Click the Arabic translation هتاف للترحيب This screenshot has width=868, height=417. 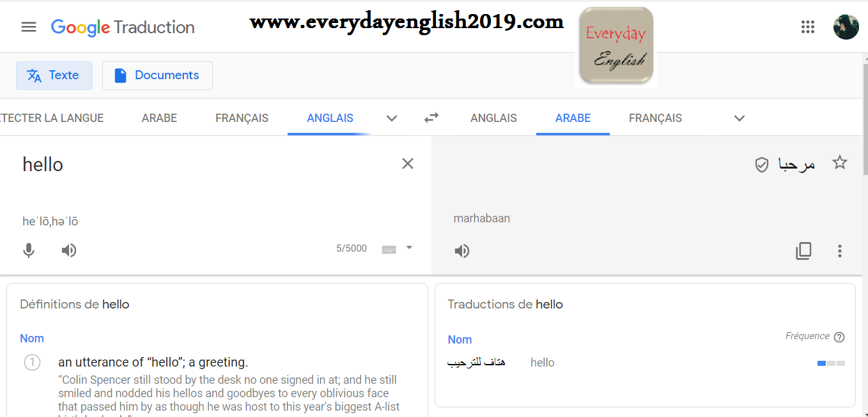coord(476,363)
